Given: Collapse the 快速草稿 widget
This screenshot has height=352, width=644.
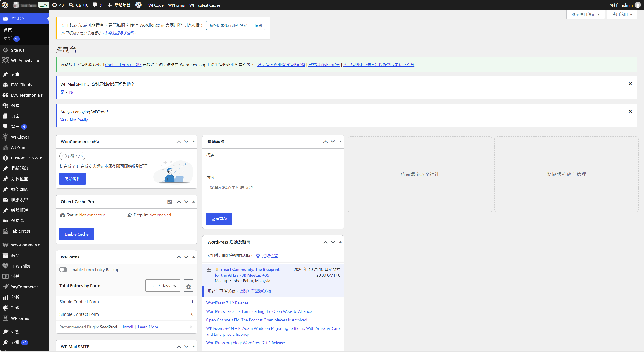Looking at the screenshot, I should [340, 142].
